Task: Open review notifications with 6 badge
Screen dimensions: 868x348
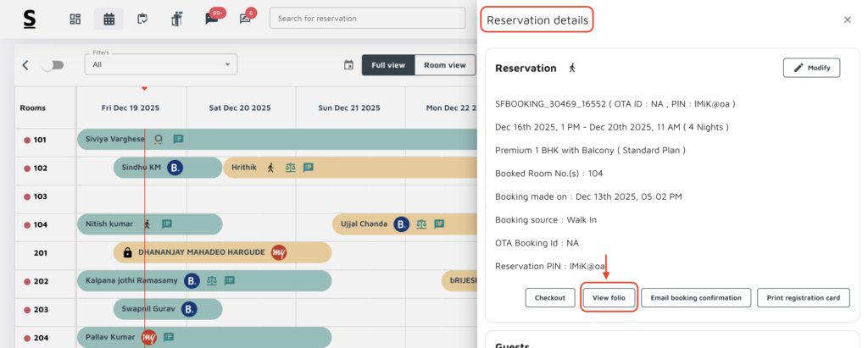Action: point(246,19)
